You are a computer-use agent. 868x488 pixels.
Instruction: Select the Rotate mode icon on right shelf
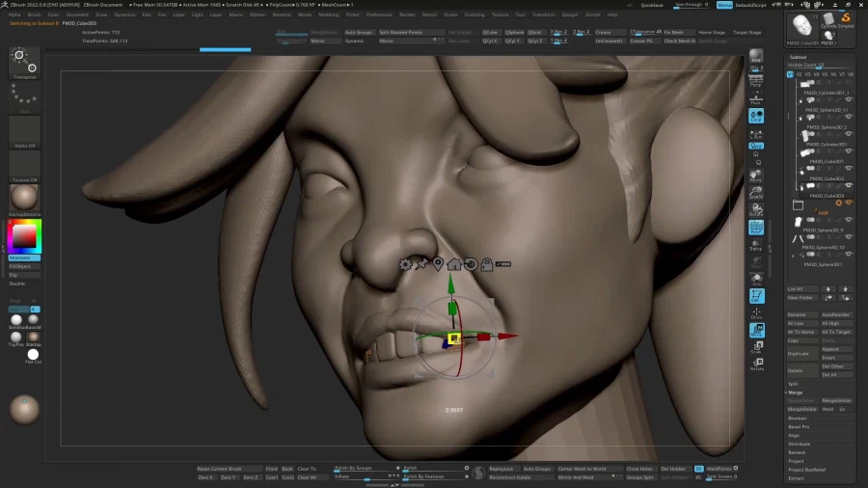click(756, 363)
